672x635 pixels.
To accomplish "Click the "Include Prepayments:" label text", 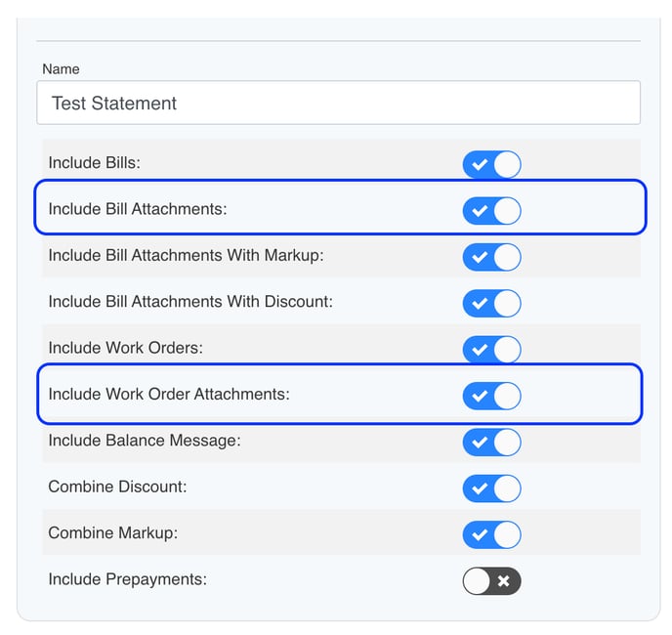I will point(127,579).
